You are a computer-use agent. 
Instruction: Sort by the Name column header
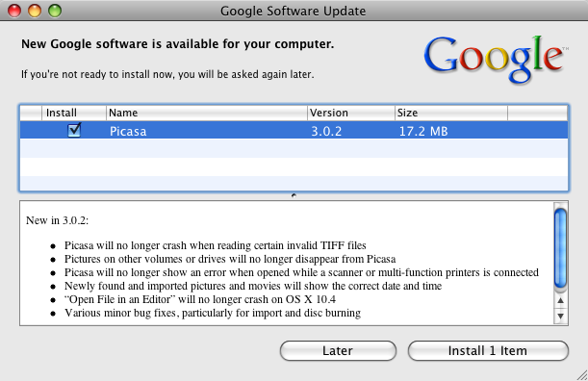click(x=207, y=113)
